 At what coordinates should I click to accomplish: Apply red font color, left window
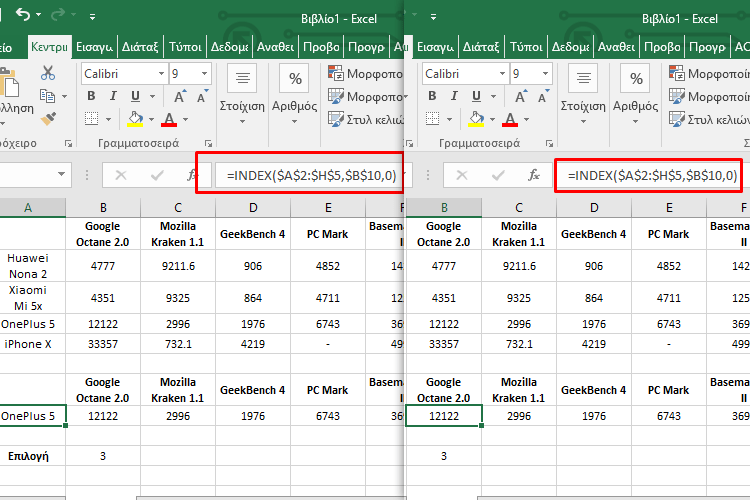169,119
